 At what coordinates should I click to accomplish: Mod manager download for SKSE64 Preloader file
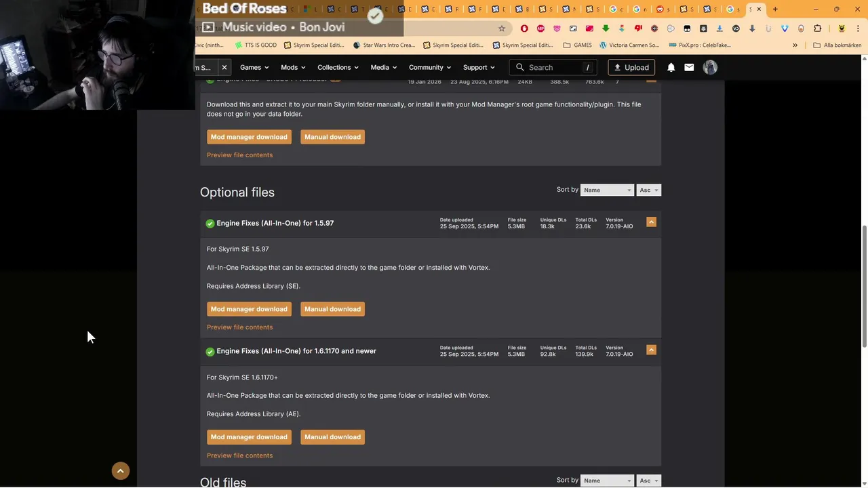pos(249,137)
